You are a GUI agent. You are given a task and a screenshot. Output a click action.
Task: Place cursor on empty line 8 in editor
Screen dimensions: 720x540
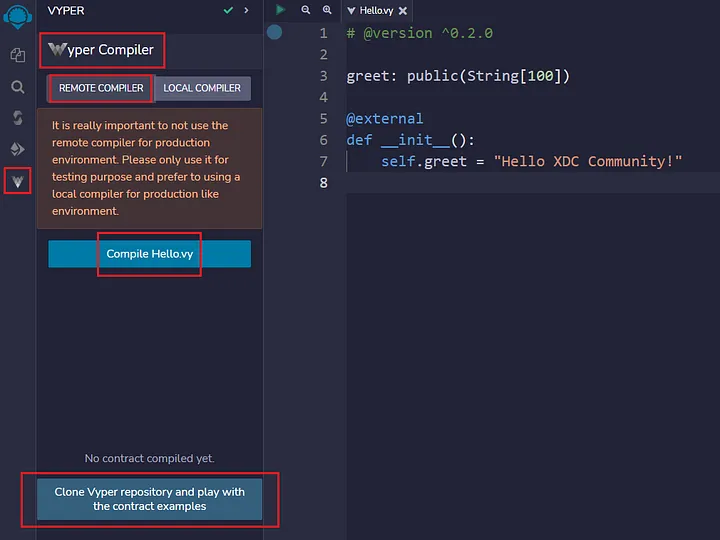(500, 182)
